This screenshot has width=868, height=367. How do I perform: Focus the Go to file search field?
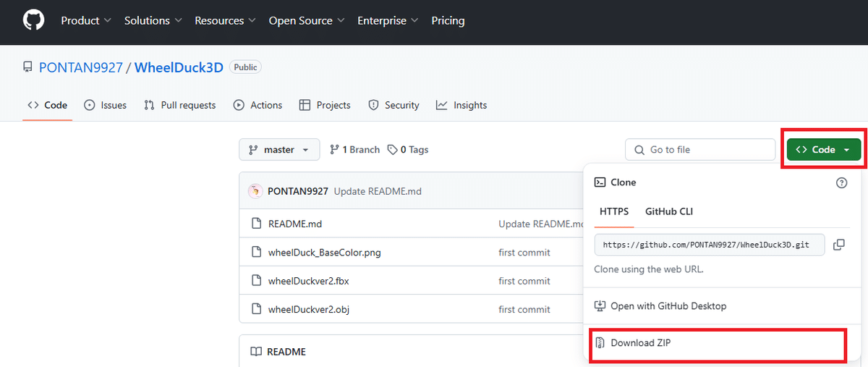[700, 150]
